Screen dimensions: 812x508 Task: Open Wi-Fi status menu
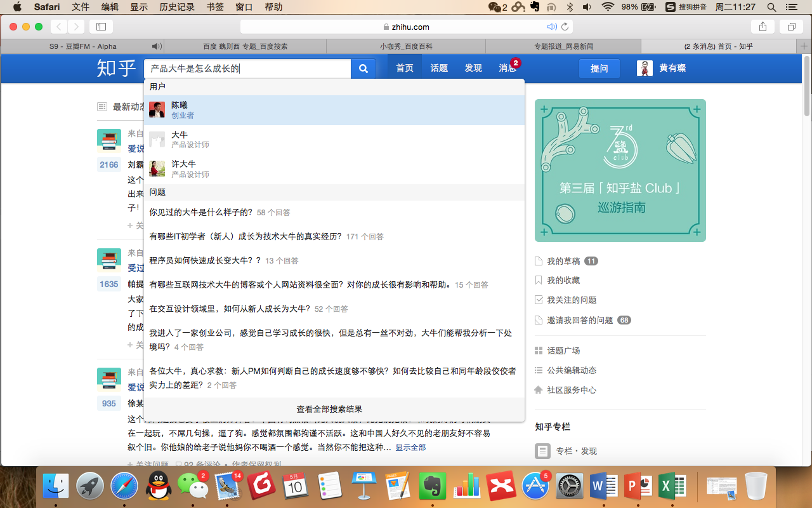[x=608, y=7]
